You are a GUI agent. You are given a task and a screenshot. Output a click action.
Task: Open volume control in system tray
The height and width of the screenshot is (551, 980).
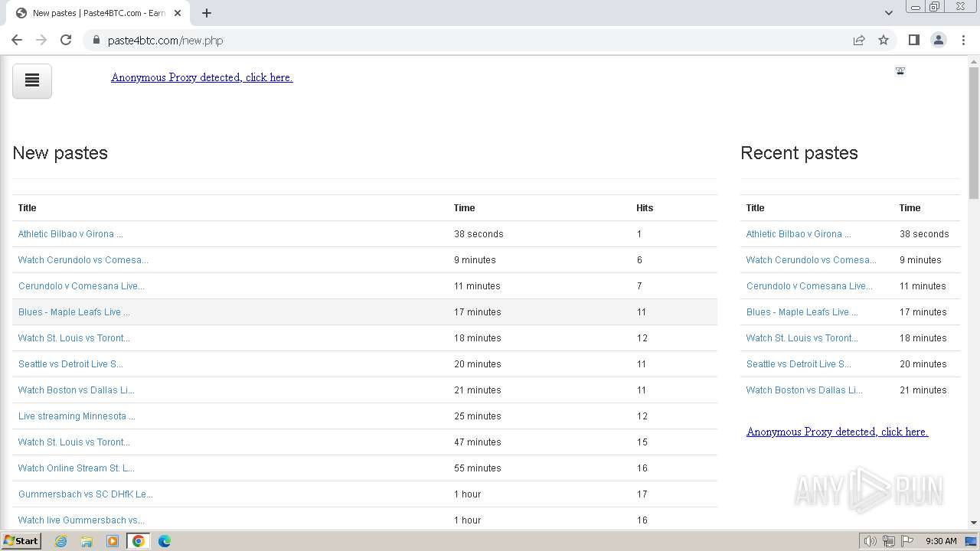tap(871, 541)
